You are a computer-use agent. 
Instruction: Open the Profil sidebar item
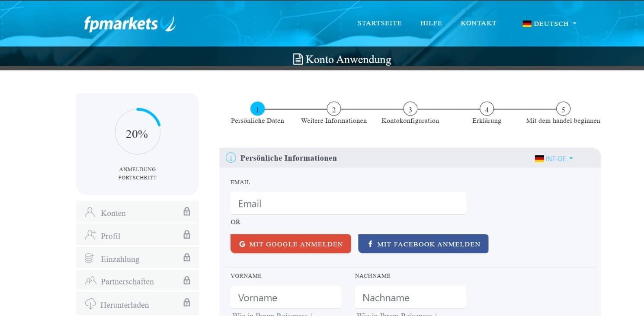pos(138,235)
